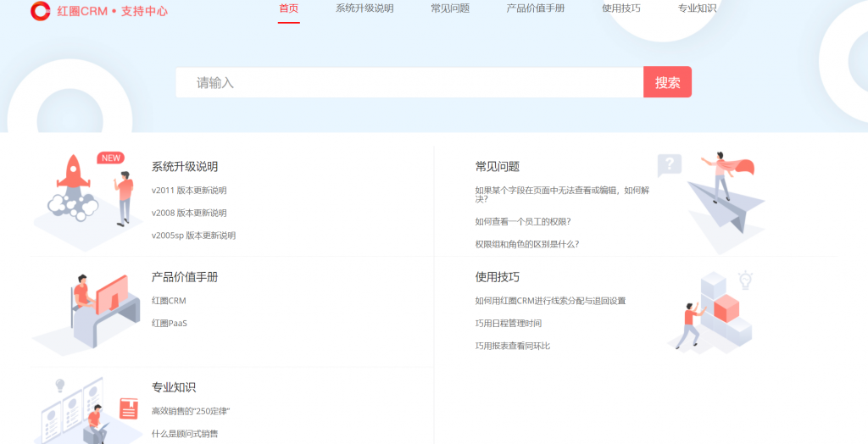Click the red NEW badge
868x444 pixels.
click(x=110, y=158)
